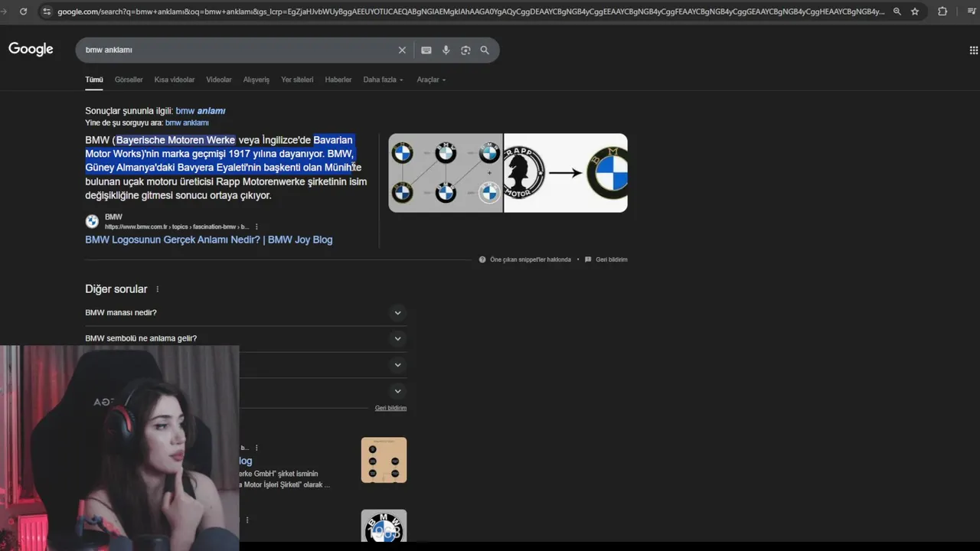The image size is (980, 551).
Task: Click the magnifier search submit icon
Action: pos(485,50)
